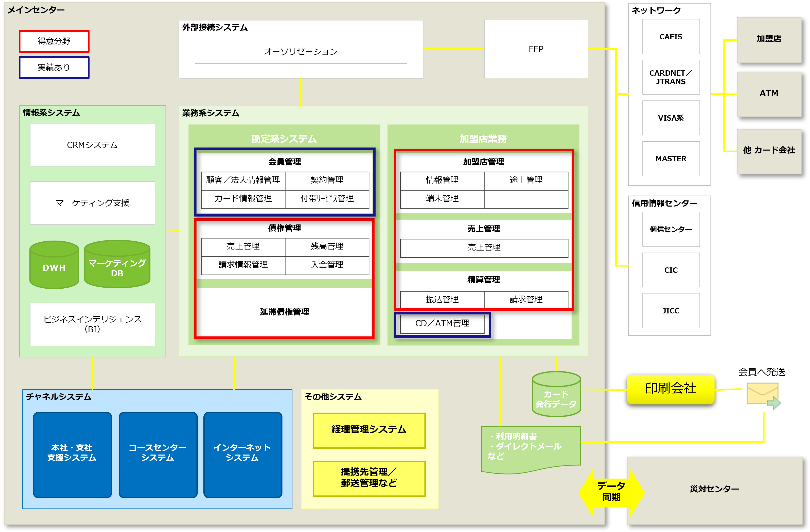Select the 実績あり blue legend box

click(54, 68)
